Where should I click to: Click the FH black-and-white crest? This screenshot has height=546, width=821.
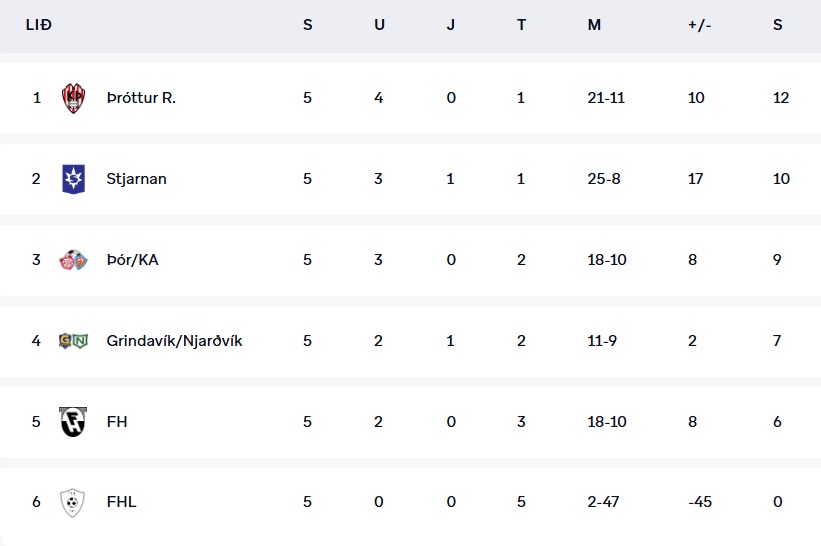click(x=74, y=422)
